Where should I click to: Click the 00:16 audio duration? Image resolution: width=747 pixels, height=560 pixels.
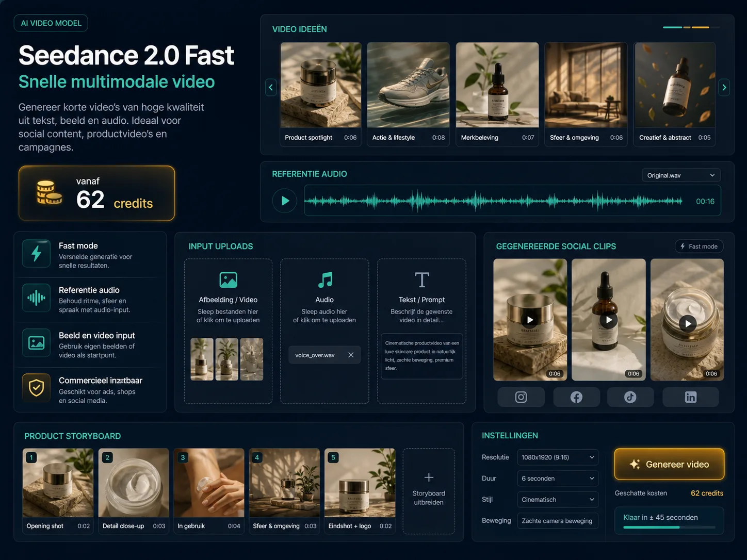(705, 201)
